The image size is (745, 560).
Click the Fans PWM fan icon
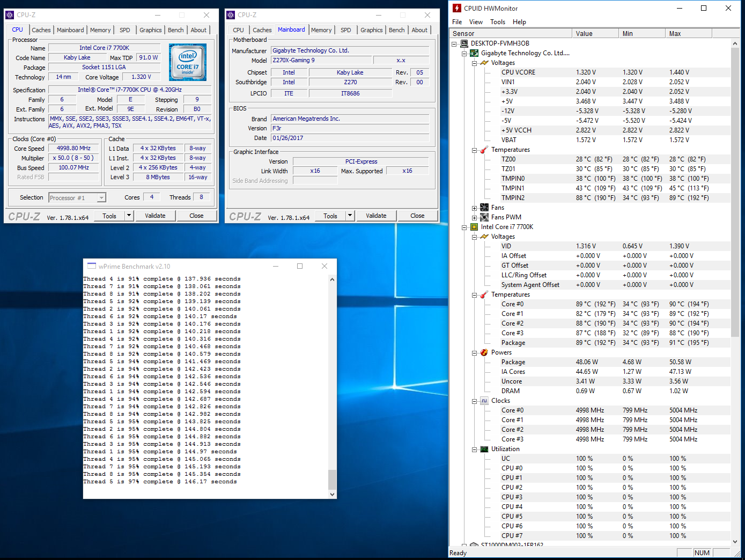click(x=484, y=217)
